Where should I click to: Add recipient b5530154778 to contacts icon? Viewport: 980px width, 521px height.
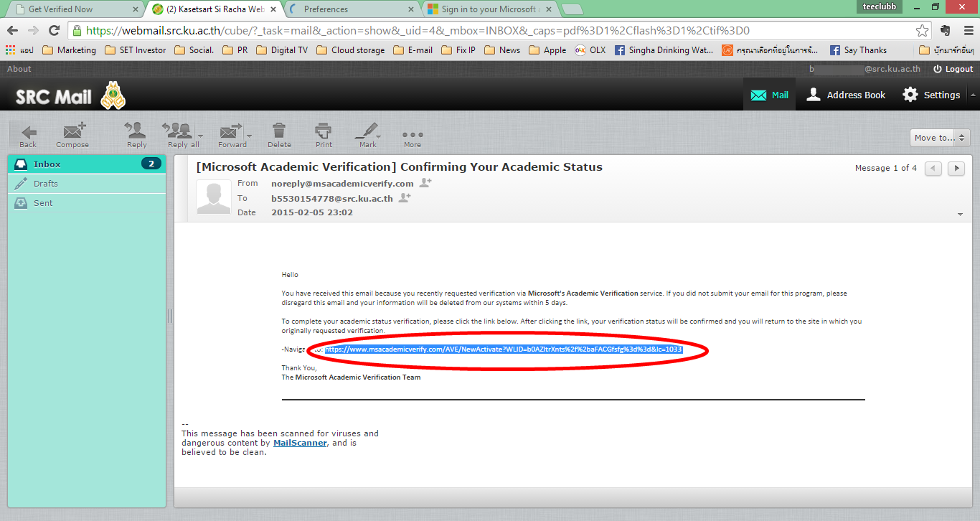tap(405, 197)
